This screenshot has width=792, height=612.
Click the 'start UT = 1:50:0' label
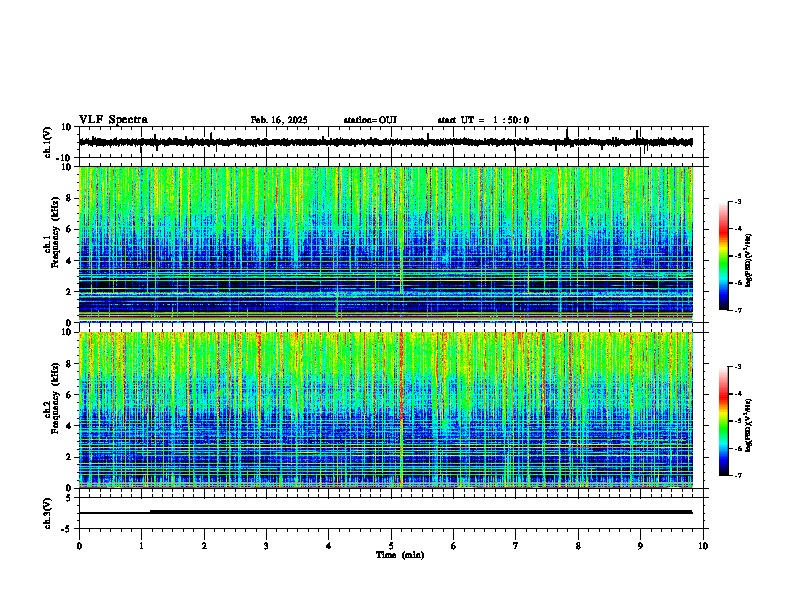pos(483,120)
